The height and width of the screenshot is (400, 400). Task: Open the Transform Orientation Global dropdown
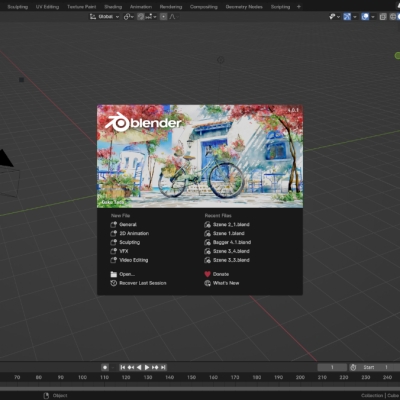104,16
